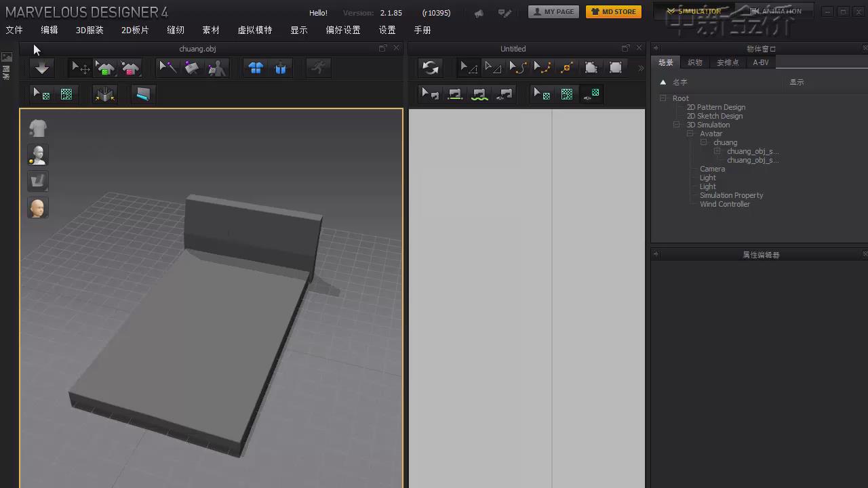Undock the chuang.obj 3D window
Viewport: 868px width, 488px height.
pyautogui.click(x=382, y=48)
